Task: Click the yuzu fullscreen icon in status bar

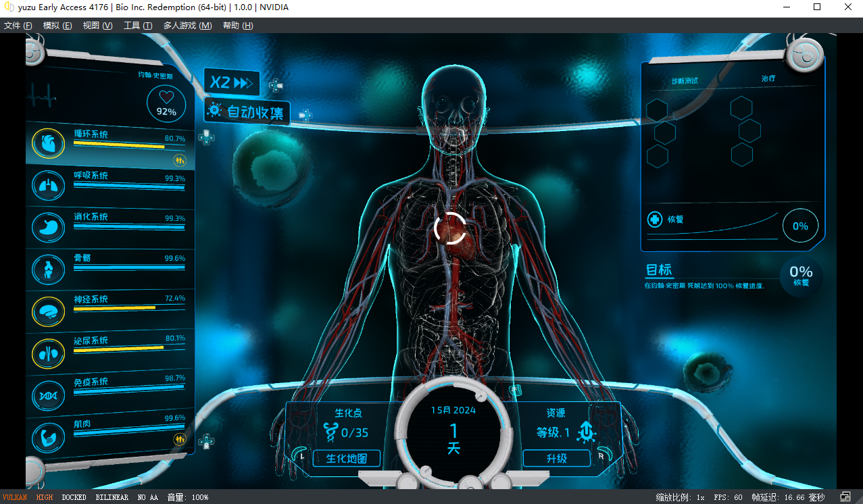Action: pos(845,497)
